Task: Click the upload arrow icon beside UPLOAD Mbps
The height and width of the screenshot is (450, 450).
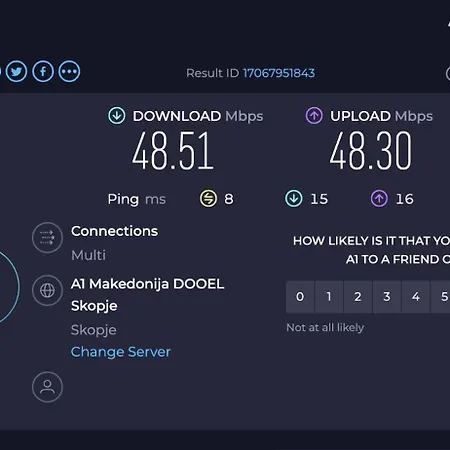Action: pos(314,116)
